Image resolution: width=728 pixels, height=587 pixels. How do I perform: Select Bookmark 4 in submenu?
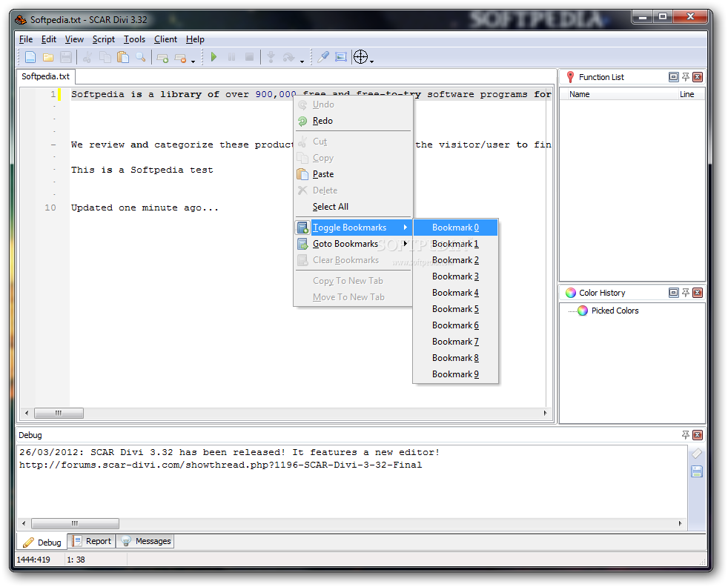point(455,293)
